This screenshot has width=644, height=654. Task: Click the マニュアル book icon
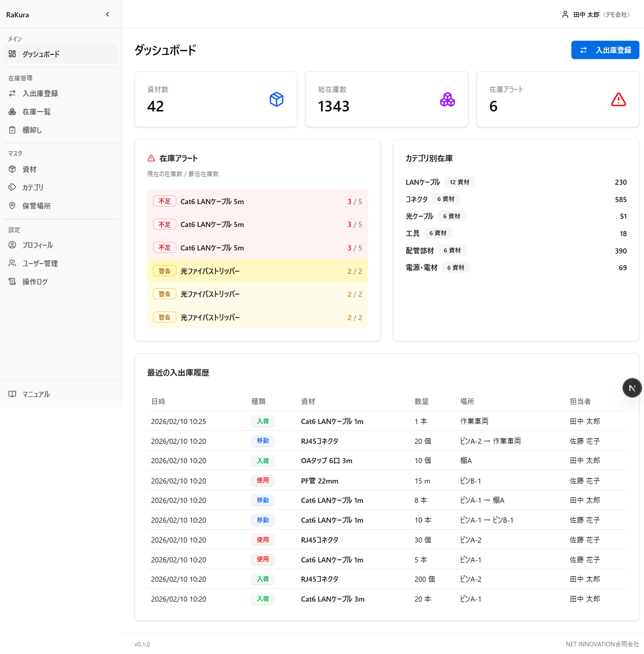[x=12, y=394]
